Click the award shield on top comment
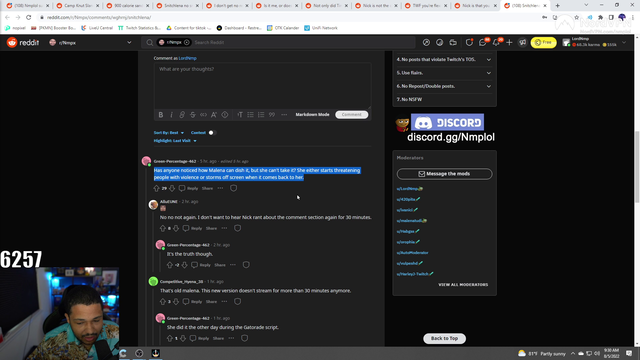The image size is (640, 360). pos(233,188)
